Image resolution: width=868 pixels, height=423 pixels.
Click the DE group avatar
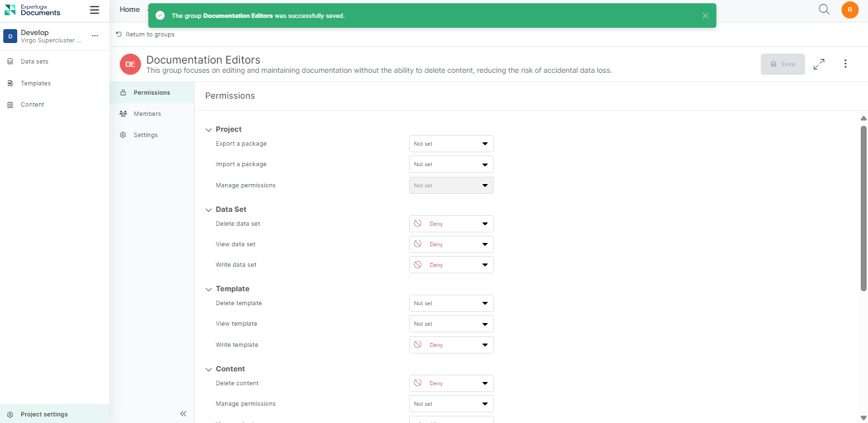pyautogui.click(x=130, y=64)
